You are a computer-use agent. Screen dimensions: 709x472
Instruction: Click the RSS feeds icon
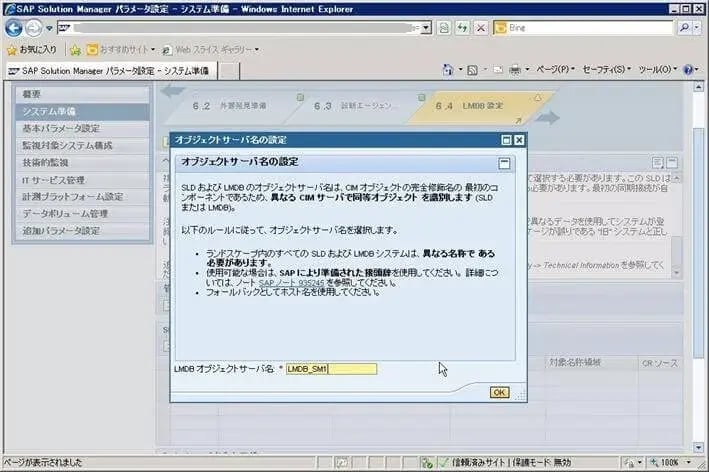[472, 70]
